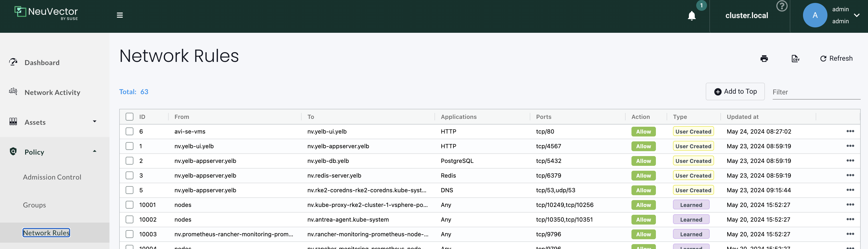Open actions menu for rule 2
The height and width of the screenshot is (249, 868).
click(850, 161)
